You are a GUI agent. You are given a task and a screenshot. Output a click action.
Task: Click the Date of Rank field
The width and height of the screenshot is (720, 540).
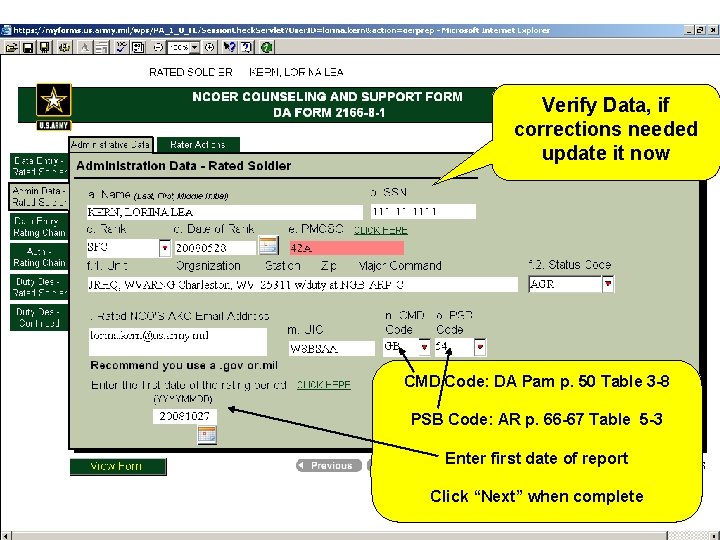[x=215, y=248]
